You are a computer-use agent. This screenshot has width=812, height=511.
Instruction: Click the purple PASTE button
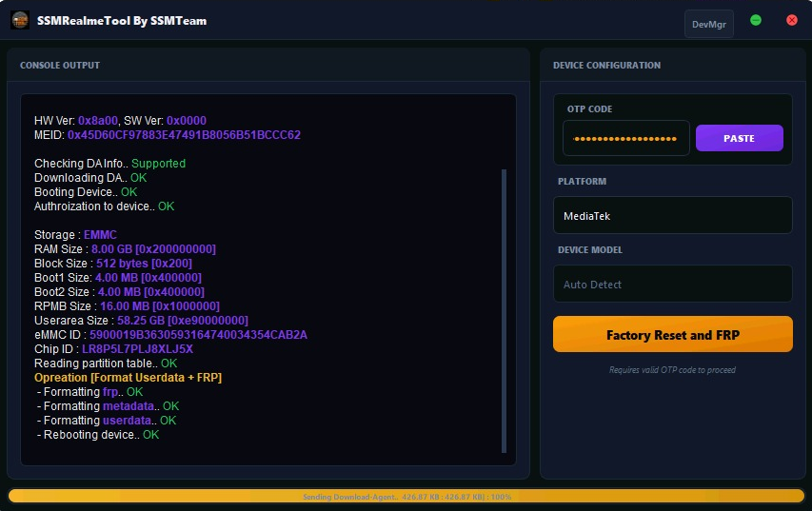[x=739, y=138]
